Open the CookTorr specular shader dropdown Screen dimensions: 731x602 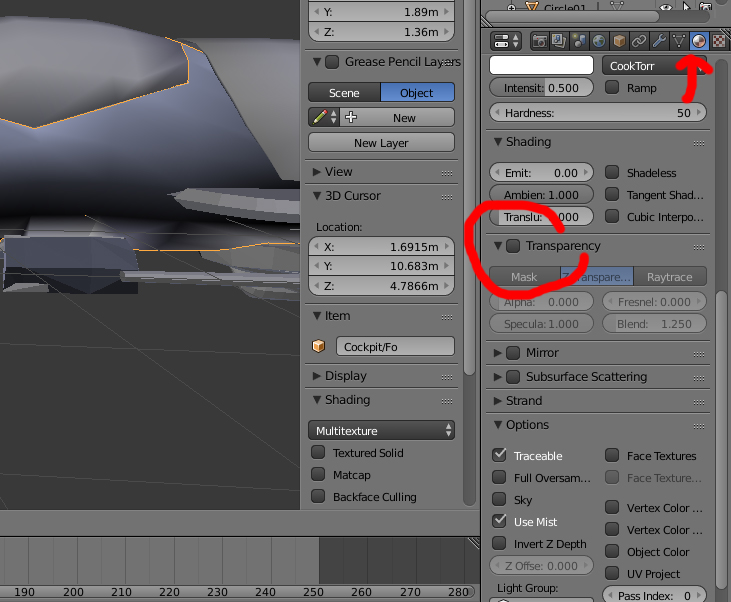click(654, 66)
